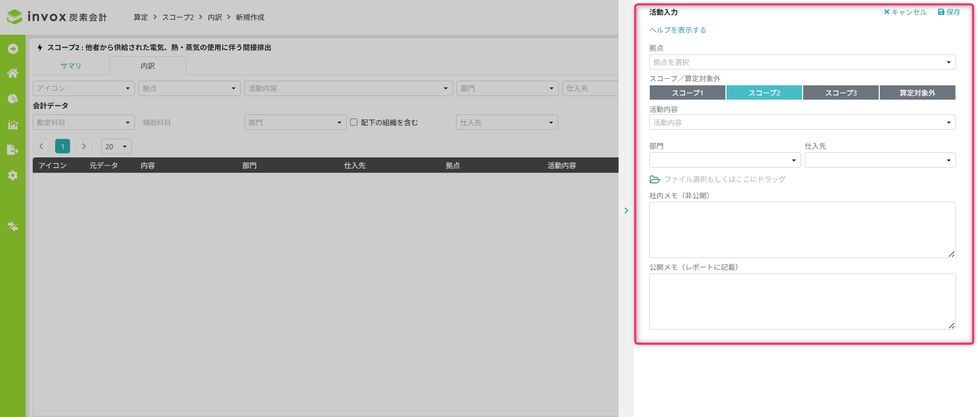Click the file export sidebar icon
This screenshot has width=980, height=417.
[x=13, y=150]
